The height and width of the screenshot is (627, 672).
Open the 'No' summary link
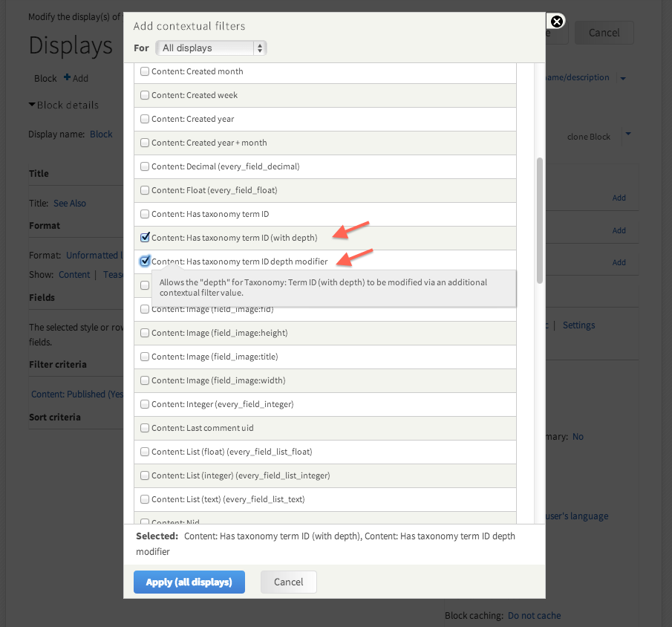coord(578,437)
